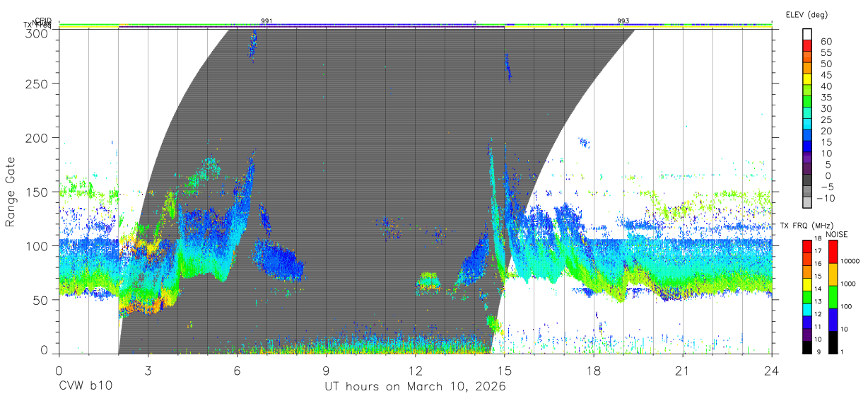
Task: Click the 21 tick on UT hours axis
Action: (x=682, y=371)
